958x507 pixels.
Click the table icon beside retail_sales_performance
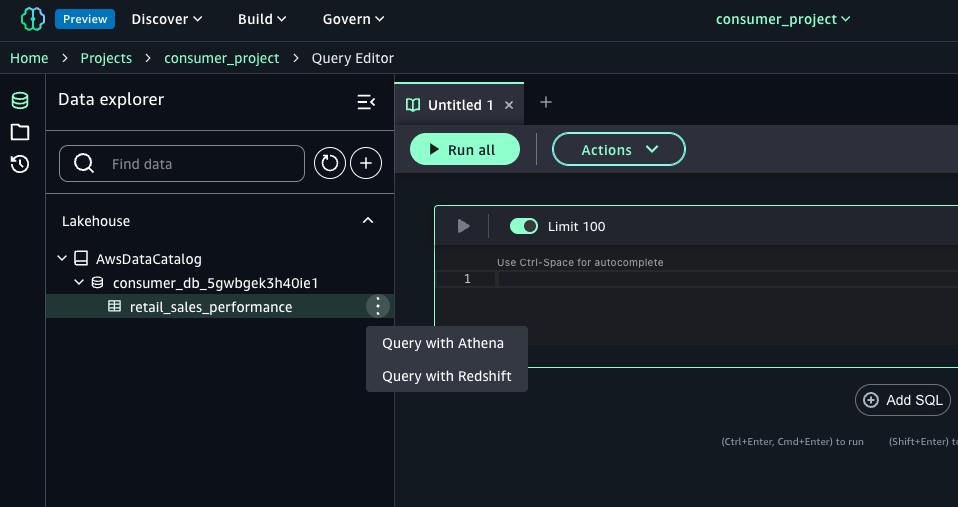[114, 306]
